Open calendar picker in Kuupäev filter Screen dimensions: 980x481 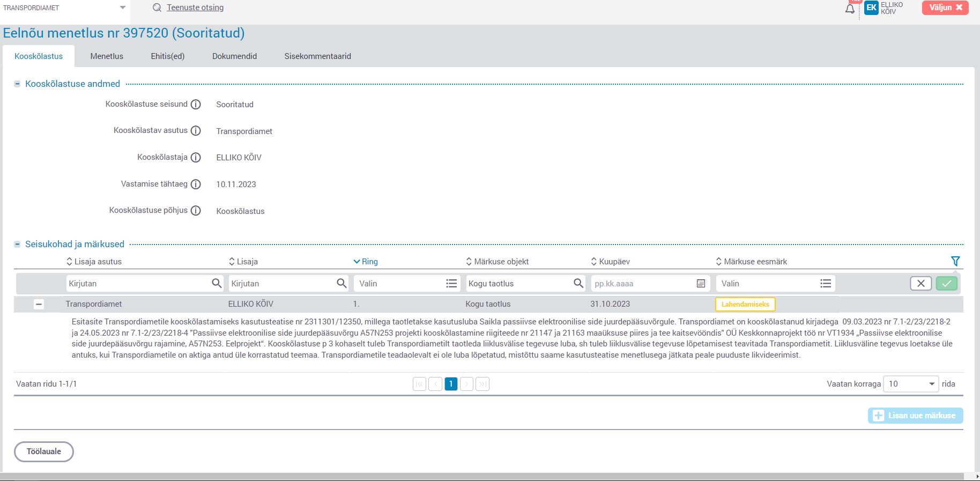pyautogui.click(x=701, y=283)
